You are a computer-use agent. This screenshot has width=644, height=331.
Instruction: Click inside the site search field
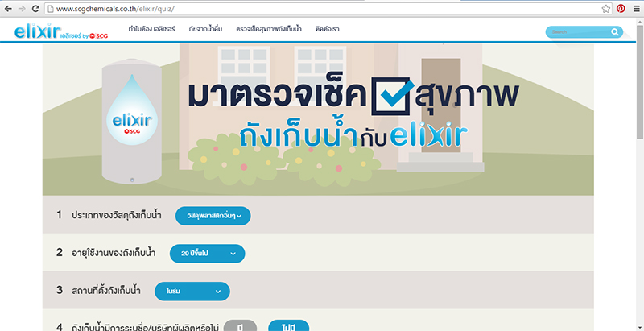[x=576, y=32]
